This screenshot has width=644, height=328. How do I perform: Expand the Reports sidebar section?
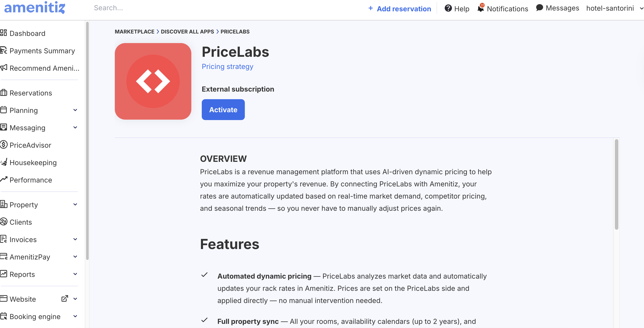(x=75, y=274)
